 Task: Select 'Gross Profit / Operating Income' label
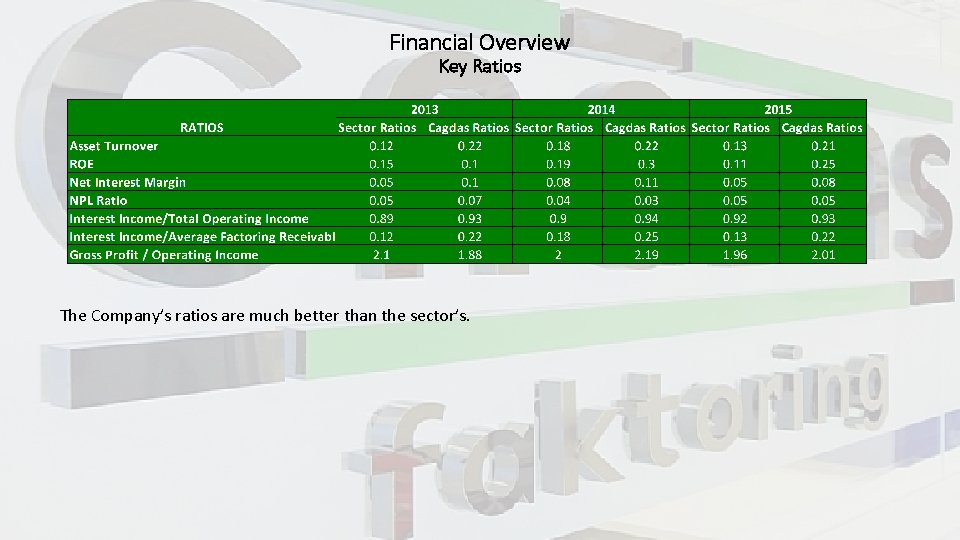163,255
